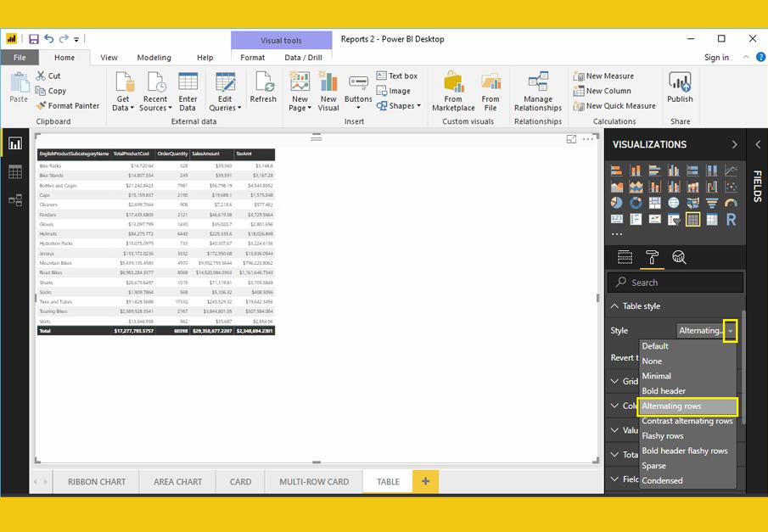Viewport: 768px width, 532px height.
Task: Go to the MULTI-ROW CARD page tab
Action: 314,482
